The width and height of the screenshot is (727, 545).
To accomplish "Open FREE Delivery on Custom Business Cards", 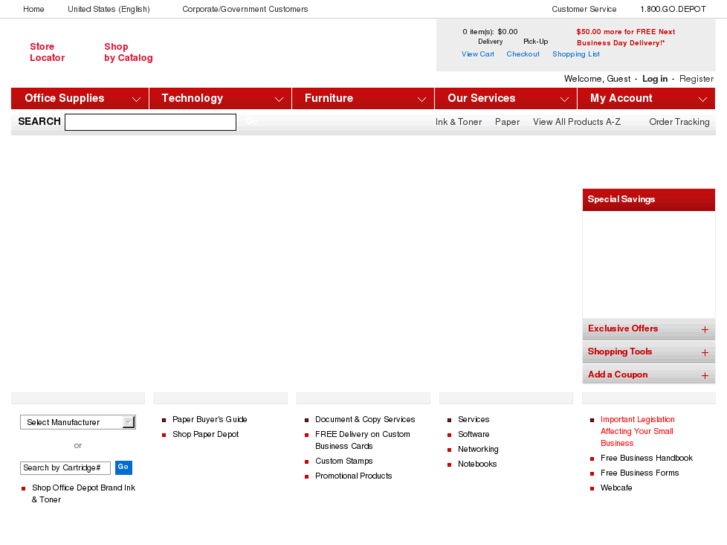I will point(363,440).
